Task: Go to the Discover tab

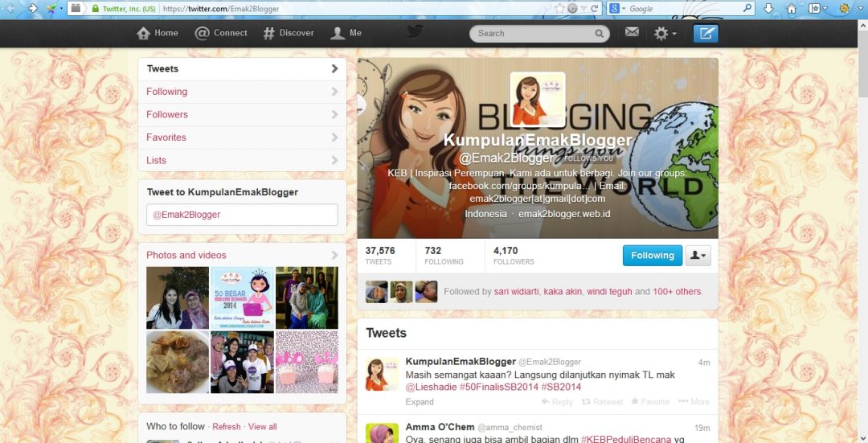Action: (288, 33)
